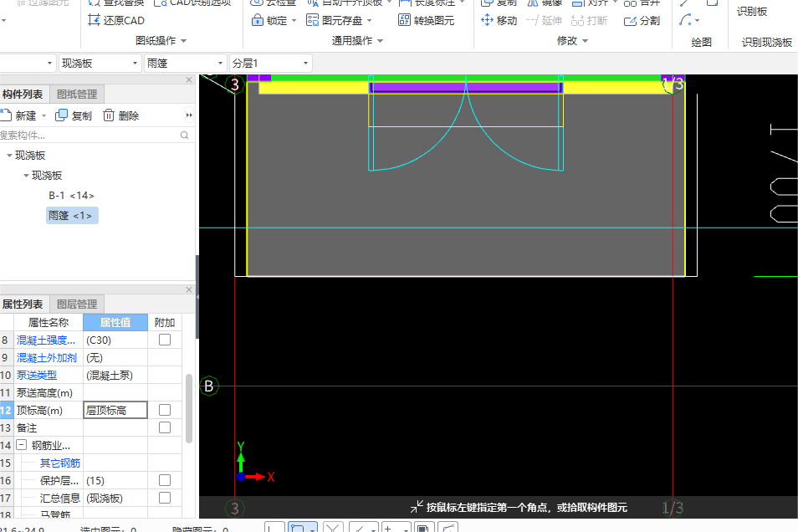Open the arc tool dropdown arrow
The height and width of the screenshot is (532, 798).
(698, 21)
